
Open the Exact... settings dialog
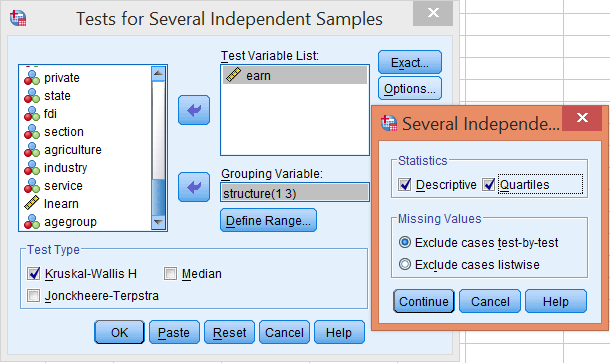410,62
